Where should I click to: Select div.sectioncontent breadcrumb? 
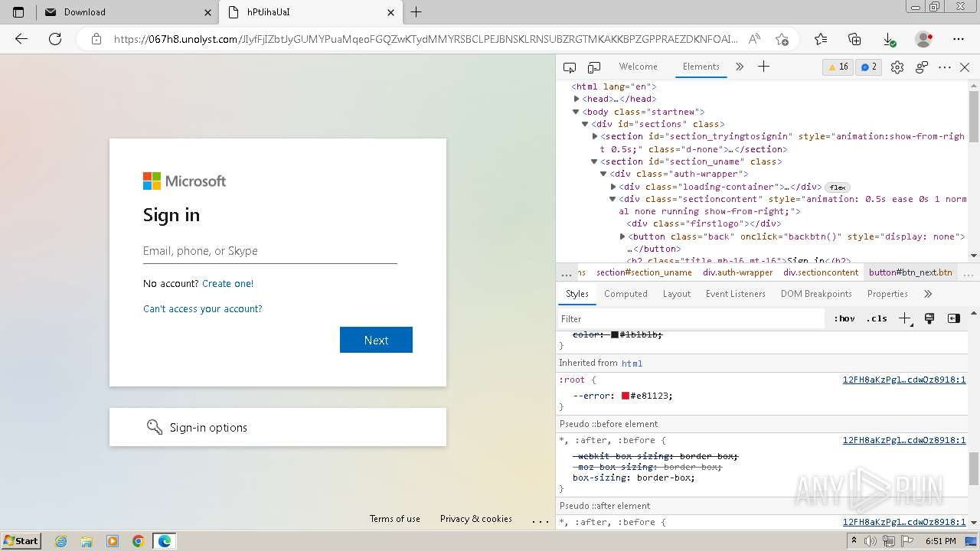pyautogui.click(x=821, y=272)
